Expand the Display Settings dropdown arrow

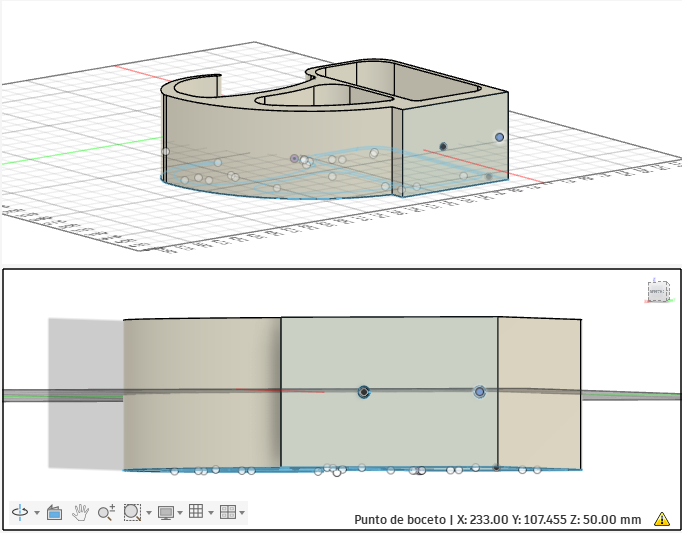click(180, 513)
